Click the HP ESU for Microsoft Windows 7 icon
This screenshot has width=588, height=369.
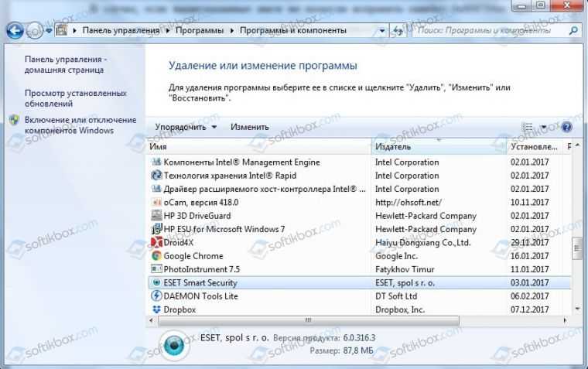point(156,229)
